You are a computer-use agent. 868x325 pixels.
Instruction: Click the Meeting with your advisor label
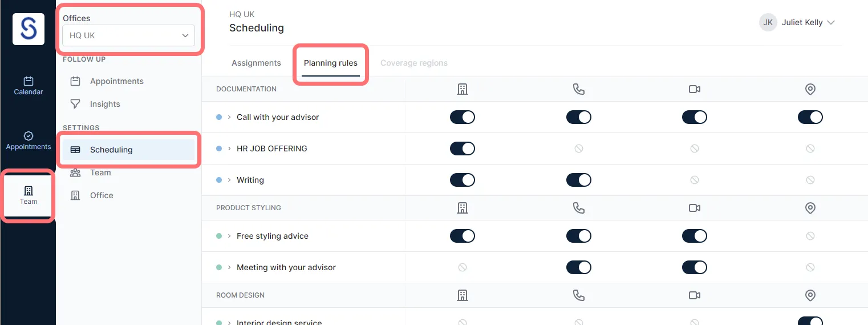286,267
